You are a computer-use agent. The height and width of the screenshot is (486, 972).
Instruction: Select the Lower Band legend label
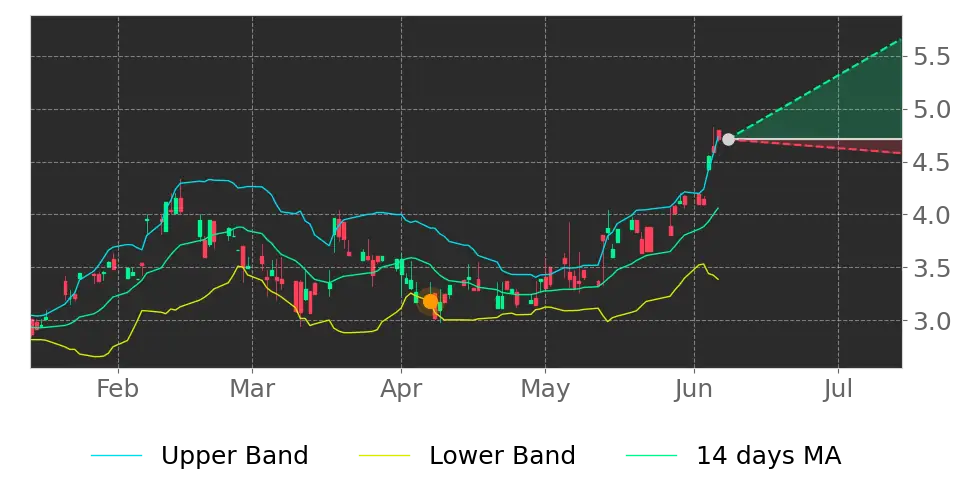pos(502,456)
